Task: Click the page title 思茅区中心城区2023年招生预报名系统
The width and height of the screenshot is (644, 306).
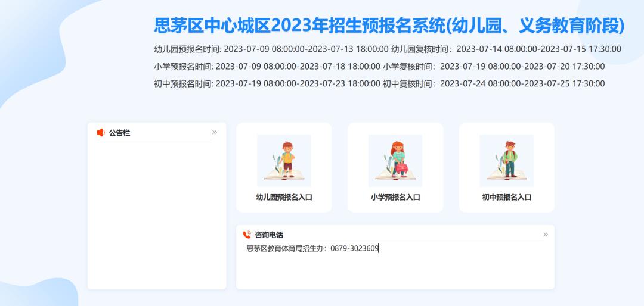Action: pyautogui.click(x=389, y=26)
